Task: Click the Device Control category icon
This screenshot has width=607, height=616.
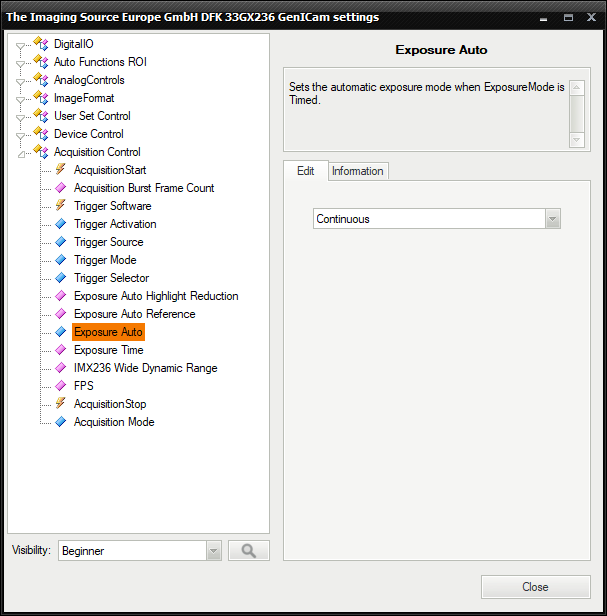Action: [41, 133]
